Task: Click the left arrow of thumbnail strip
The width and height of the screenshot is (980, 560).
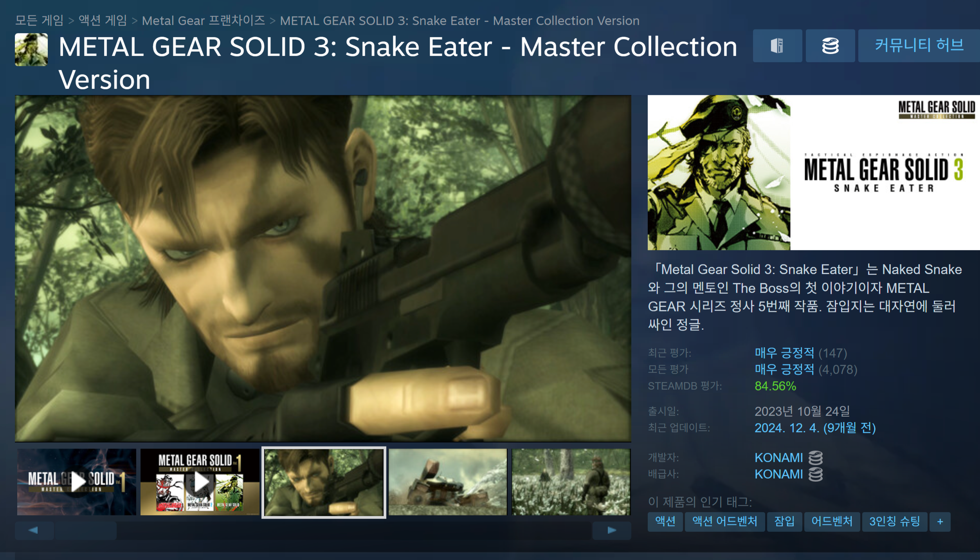Action: 34,530
